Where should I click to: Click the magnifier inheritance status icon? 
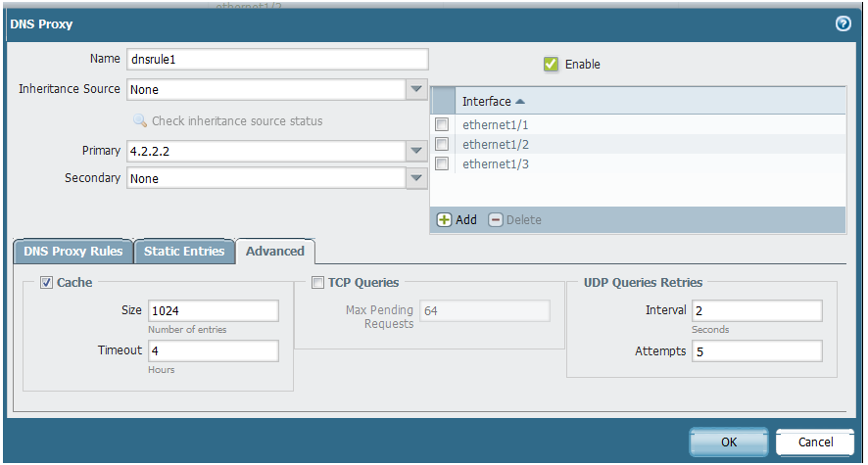[x=140, y=121]
